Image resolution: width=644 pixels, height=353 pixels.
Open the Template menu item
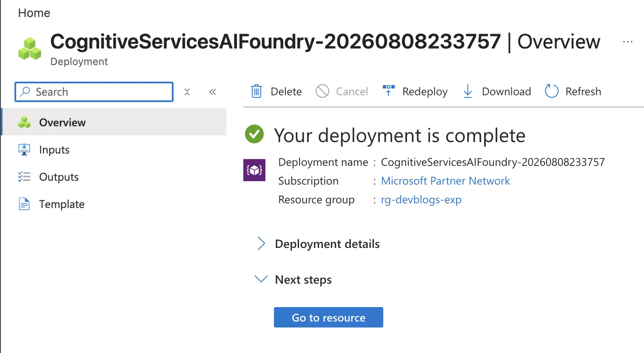(114, 204)
